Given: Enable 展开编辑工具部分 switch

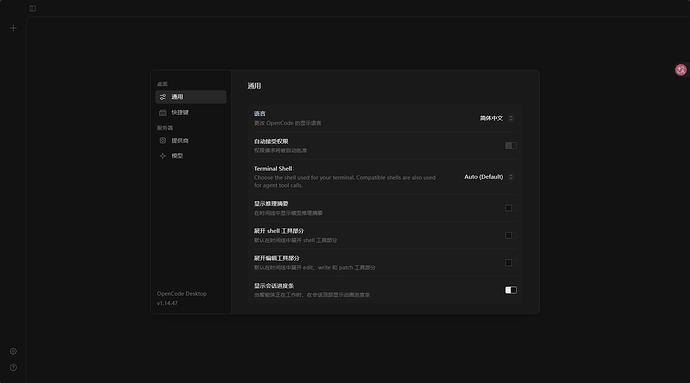Looking at the screenshot, I should (510, 263).
